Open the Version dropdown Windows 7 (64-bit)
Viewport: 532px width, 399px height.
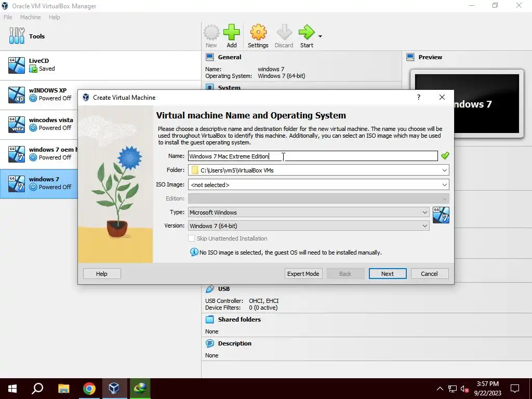coord(309,226)
